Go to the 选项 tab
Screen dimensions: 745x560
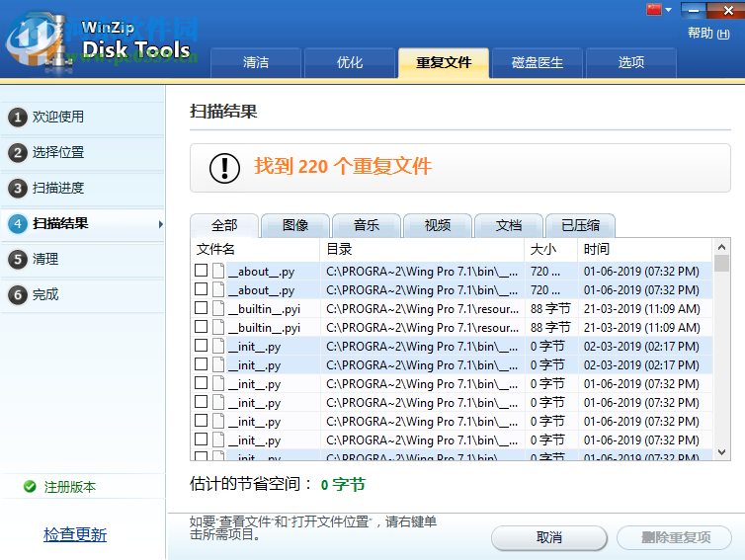click(631, 62)
